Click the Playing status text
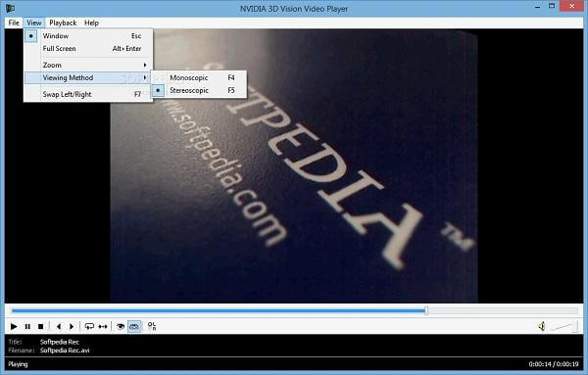Screen dimensions: 588x375 tap(18, 364)
